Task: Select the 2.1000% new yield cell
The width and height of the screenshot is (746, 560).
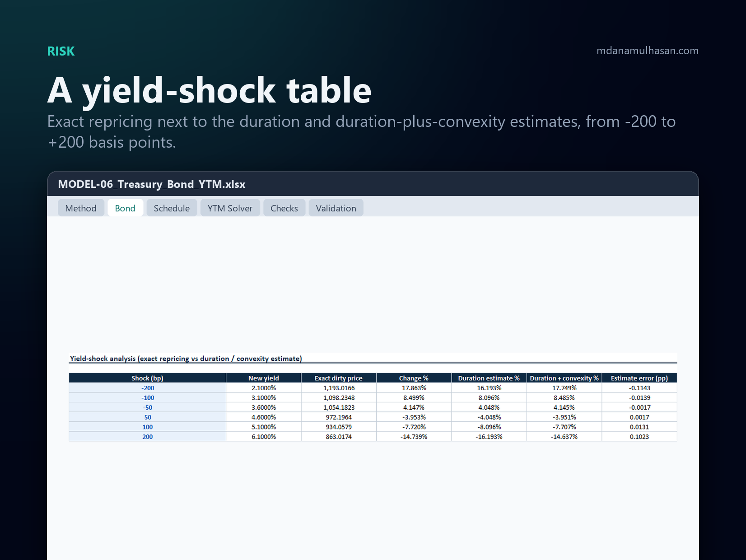Action: (264, 388)
